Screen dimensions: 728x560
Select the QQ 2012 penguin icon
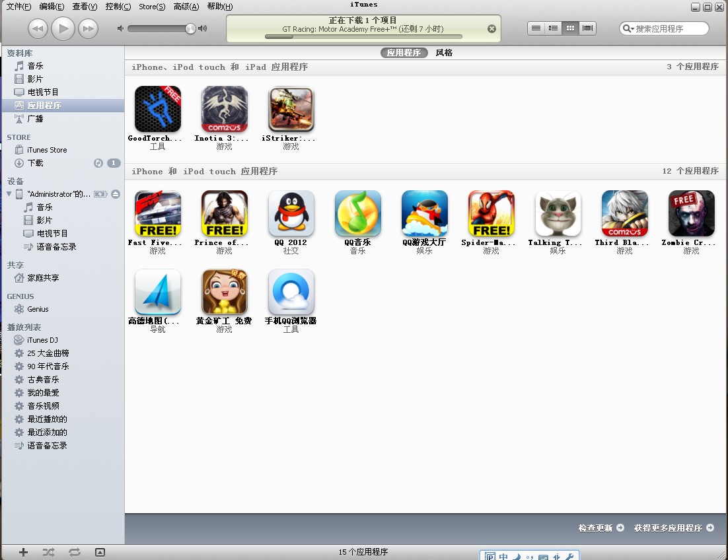coord(291,213)
